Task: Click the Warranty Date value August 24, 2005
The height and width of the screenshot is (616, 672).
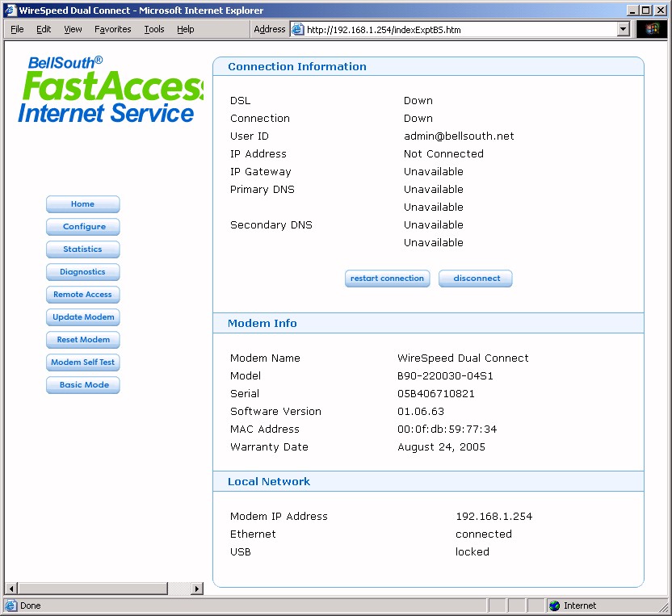Action: click(442, 447)
